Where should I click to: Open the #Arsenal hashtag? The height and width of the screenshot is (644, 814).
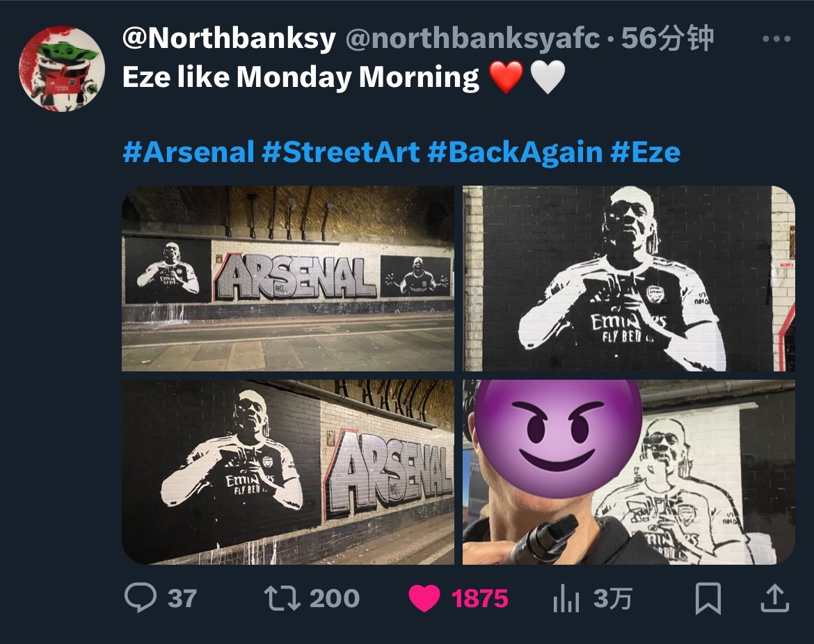click(x=189, y=152)
